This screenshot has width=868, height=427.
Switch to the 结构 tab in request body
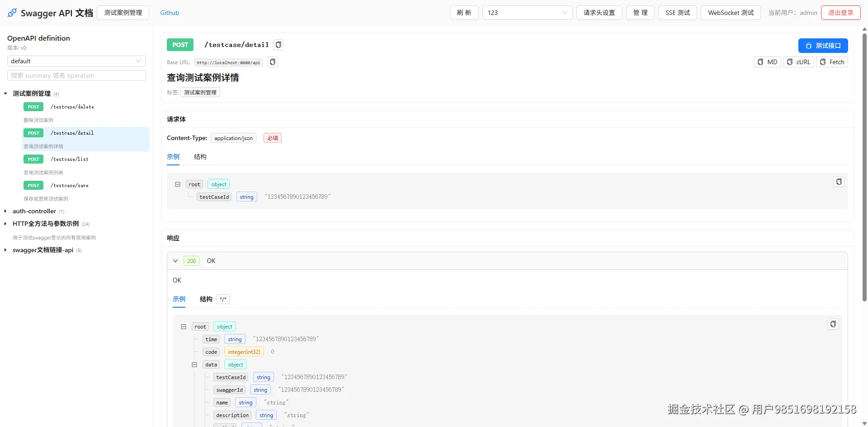[200, 157]
